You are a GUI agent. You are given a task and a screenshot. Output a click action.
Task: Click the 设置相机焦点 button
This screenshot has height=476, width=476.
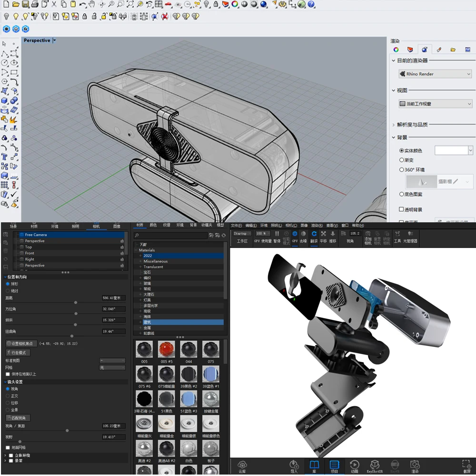pyautogui.click(x=22, y=343)
